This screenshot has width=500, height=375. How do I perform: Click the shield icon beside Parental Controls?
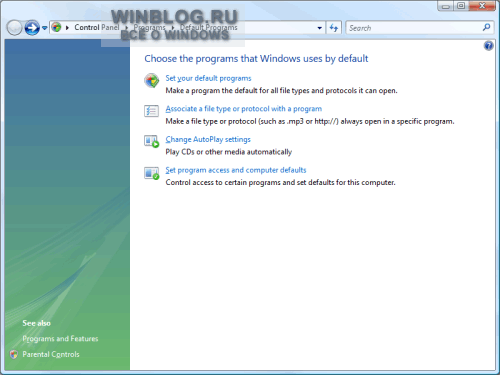point(14,354)
